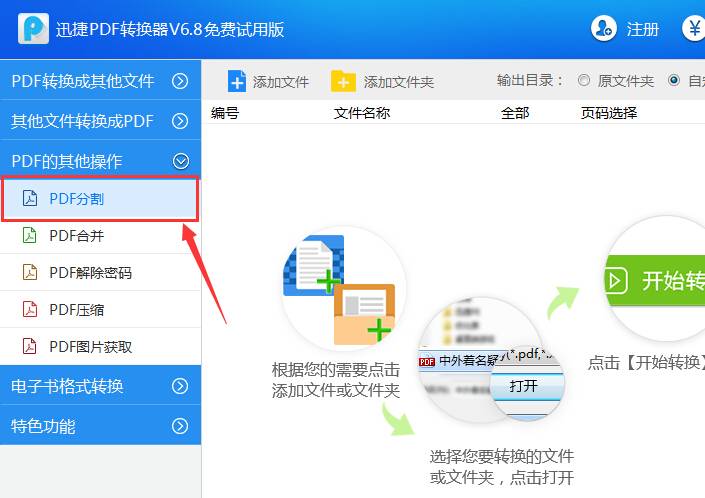Click the 注册 register link

pyautogui.click(x=643, y=30)
